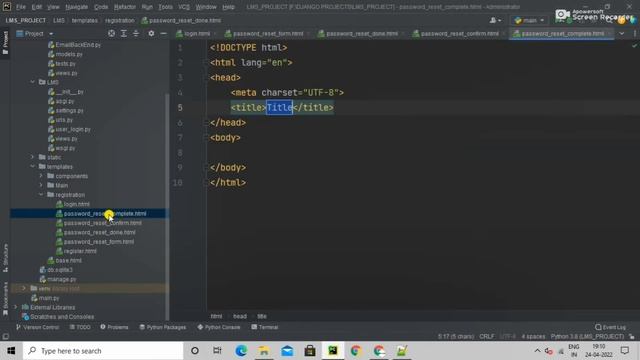Open Task View in taskbar

pyautogui.click(x=217, y=351)
